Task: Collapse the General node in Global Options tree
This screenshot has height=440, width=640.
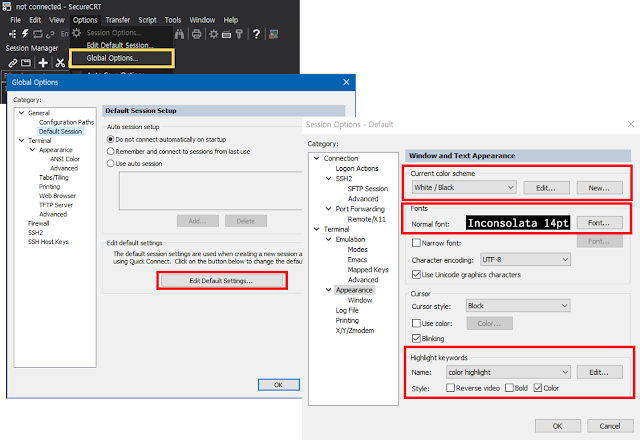Action: pyautogui.click(x=22, y=113)
